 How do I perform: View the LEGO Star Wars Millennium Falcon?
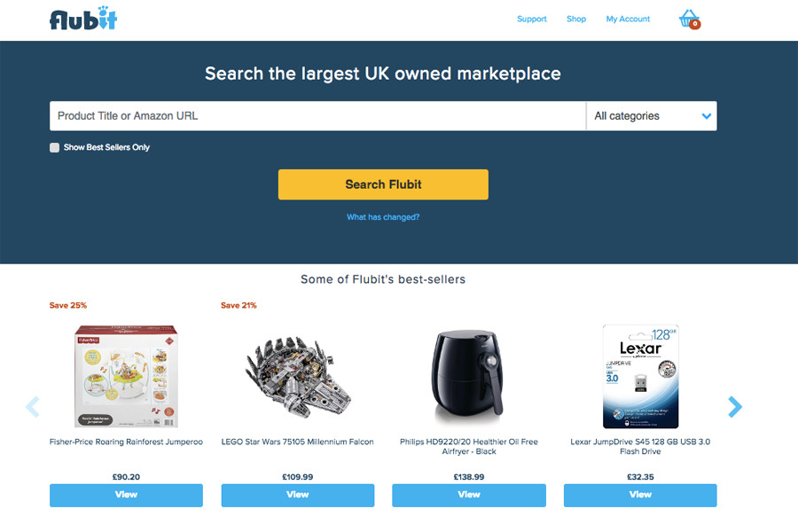click(x=298, y=495)
